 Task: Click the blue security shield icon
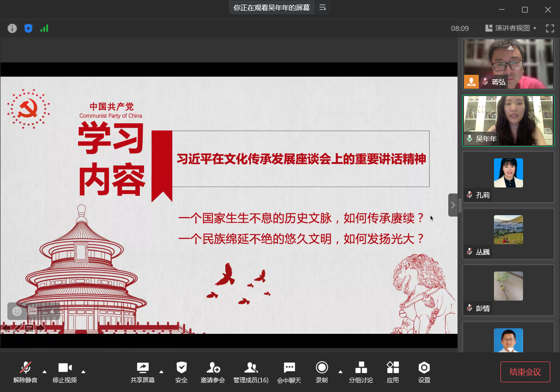[28, 28]
